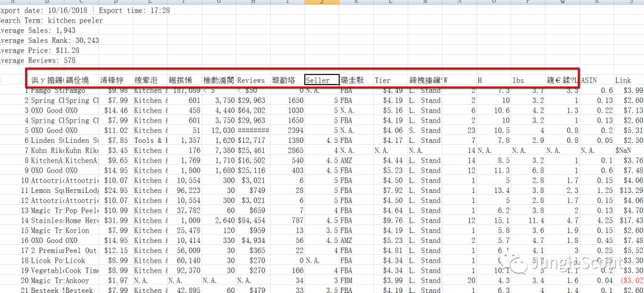Click the 25,478 rank cell
Screen dimensions: 644x293
pyautogui.click(x=184, y=230)
